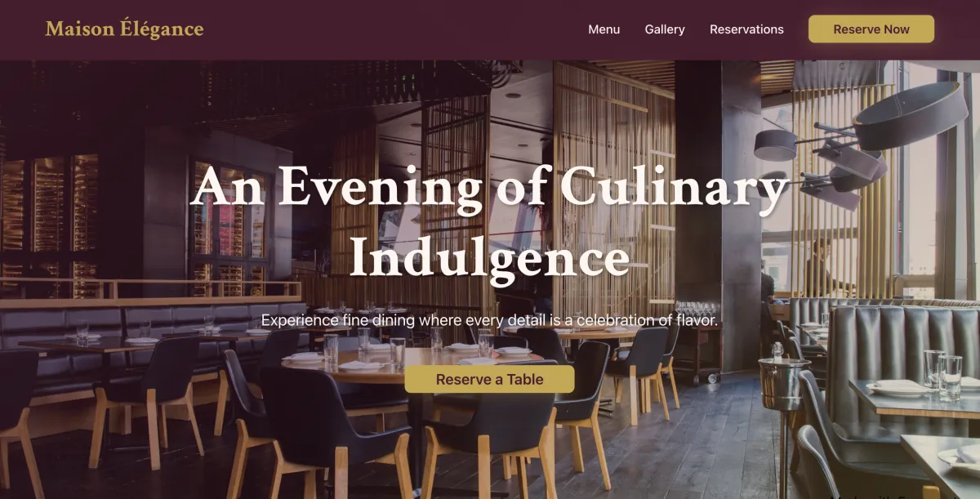Click the Maison Élégance logo
This screenshot has height=499, width=980.
(x=124, y=29)
